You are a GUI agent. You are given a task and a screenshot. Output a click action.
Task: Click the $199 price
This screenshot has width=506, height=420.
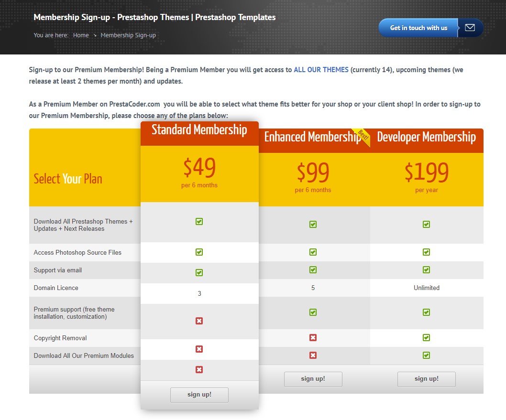pyautogui.click(x=427, y=173)
